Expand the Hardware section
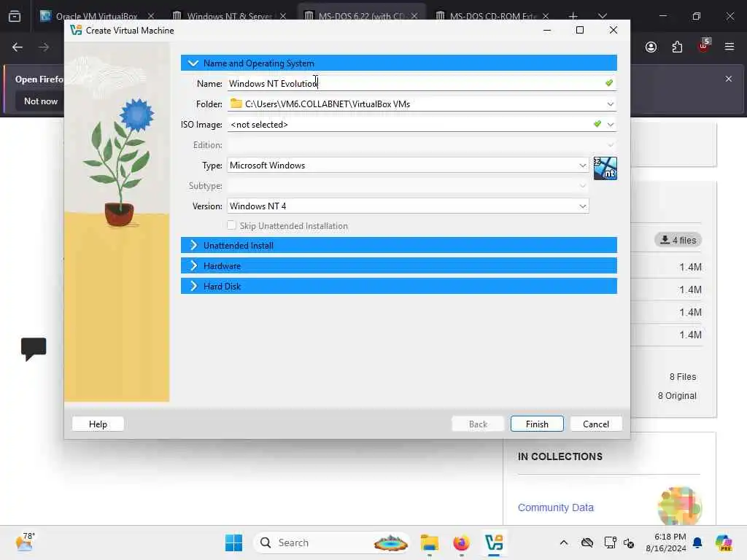Screen dimensions: 747x560 tap(398, 265)
